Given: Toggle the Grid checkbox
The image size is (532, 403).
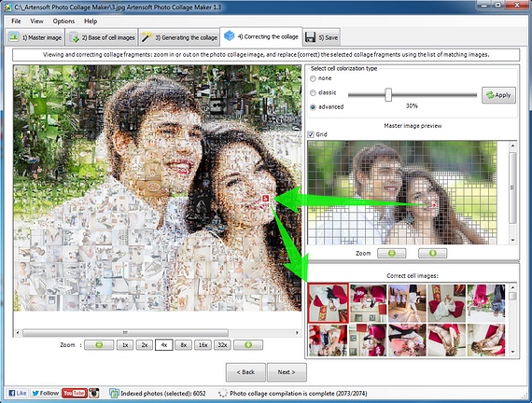Looking at the screenshot, I should pyautogui.click(x=311, y=134).
